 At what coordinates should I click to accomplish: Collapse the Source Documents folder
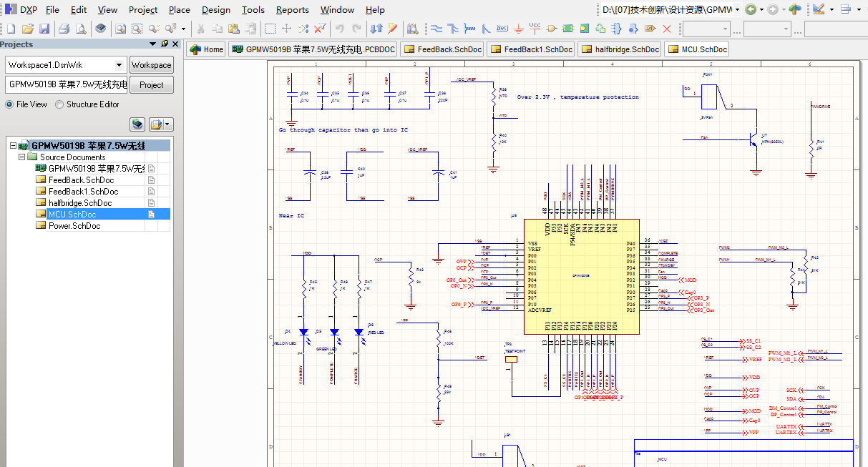21,157
